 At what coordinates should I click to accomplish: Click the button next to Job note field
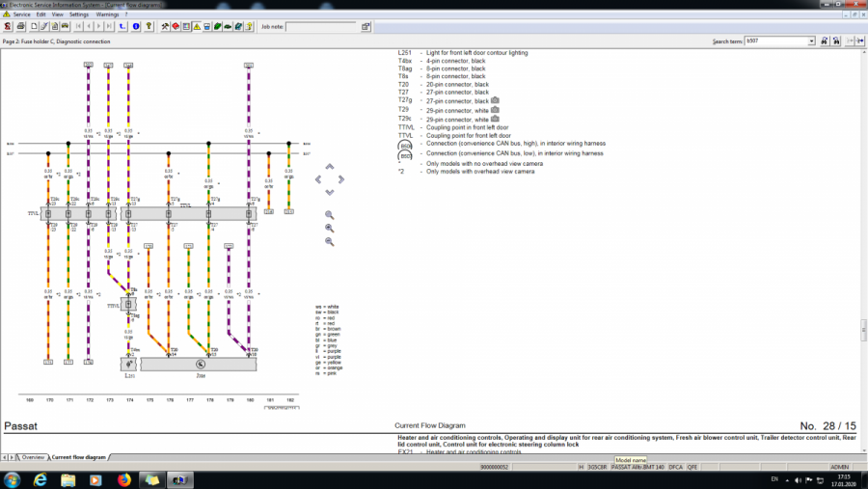(x=366, y=26)
